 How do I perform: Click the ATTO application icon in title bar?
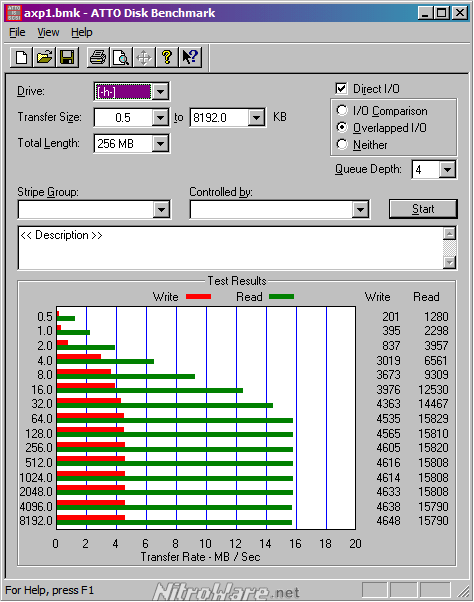click(13, 13)
